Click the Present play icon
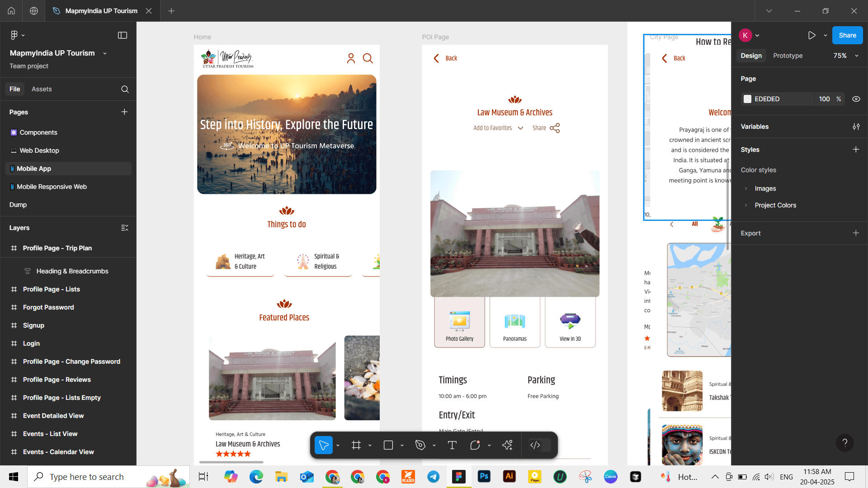The image size is (868, 488). click(x=812, y=35)
